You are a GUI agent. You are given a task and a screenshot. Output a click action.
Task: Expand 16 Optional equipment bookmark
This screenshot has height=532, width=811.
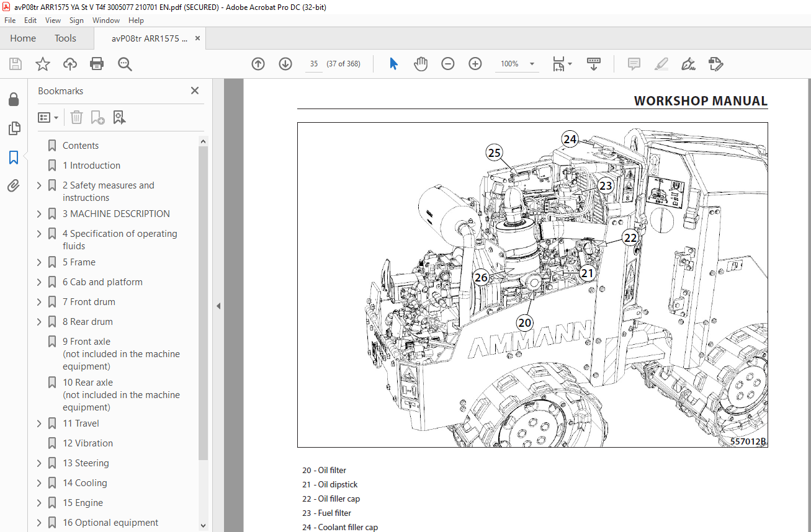[39, 523]
